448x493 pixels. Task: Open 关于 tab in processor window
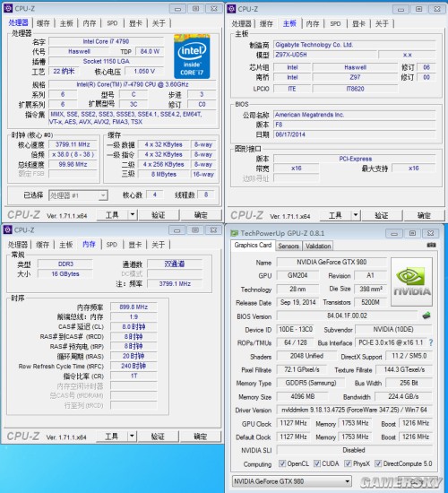tap(159, 23)
